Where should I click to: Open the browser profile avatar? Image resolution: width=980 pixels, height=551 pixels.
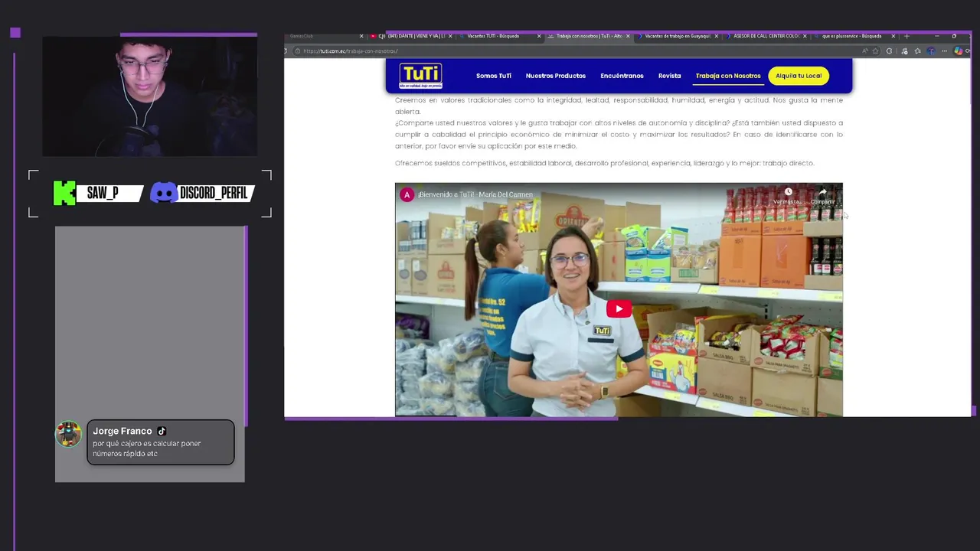tap(931, 51)
